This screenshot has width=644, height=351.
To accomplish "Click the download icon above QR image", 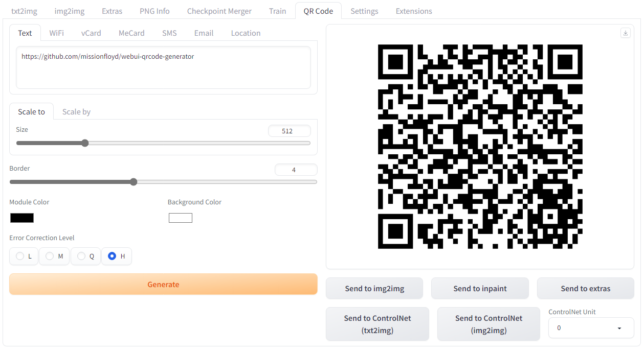I will [625, 33].
